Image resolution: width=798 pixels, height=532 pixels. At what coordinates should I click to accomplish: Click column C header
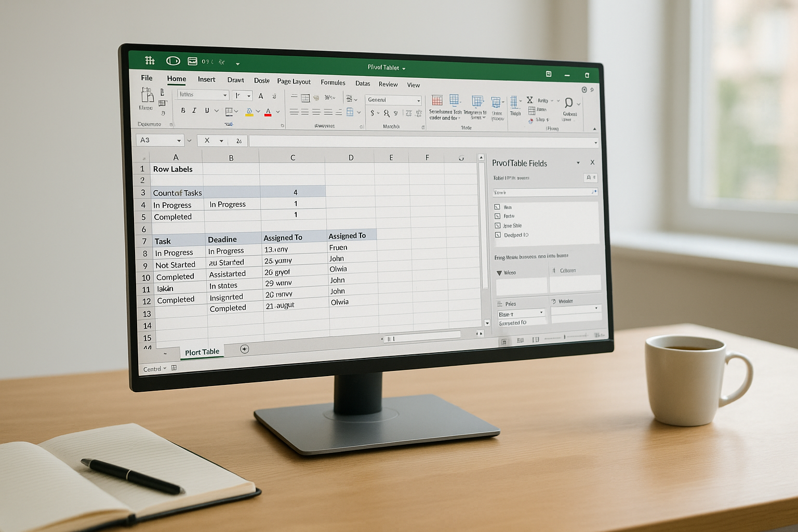292,157
